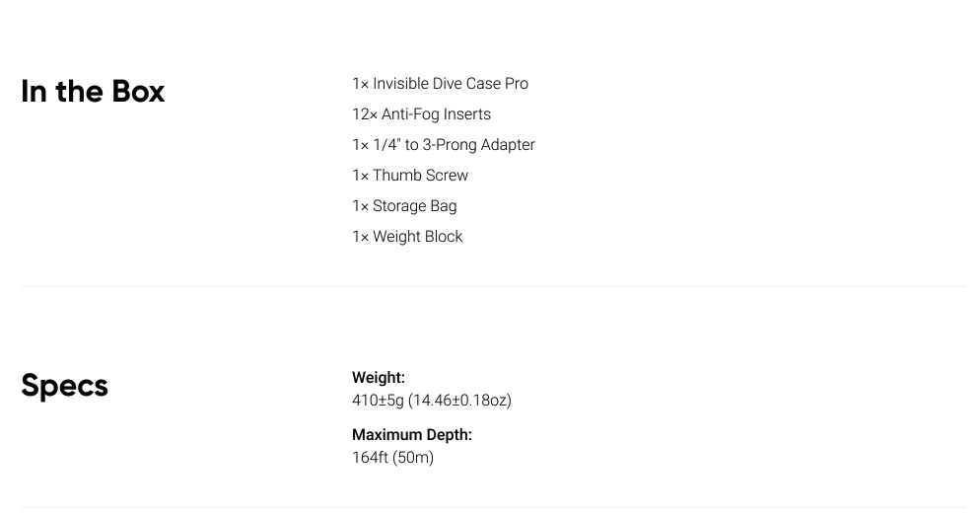Screen dimensions: 980x517
Task: Click the 'Specs' heading
Action: pyautogui.click(x=64, y=385)
